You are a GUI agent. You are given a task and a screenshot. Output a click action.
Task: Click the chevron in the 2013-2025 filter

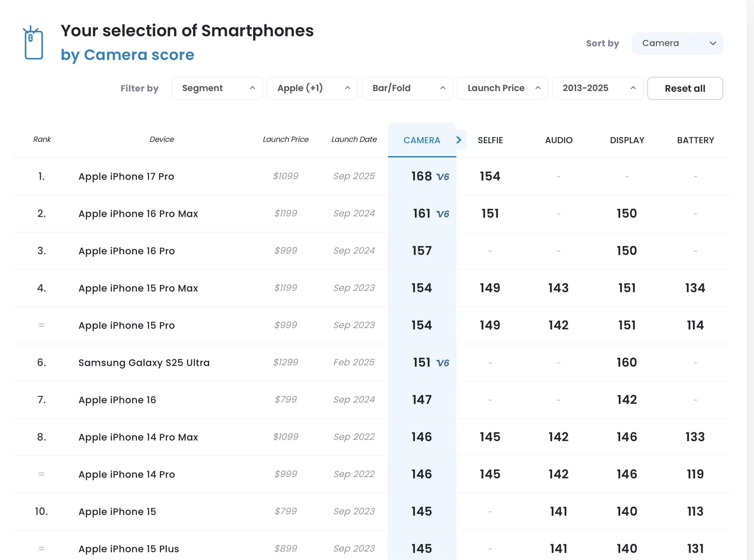(633, 88)
